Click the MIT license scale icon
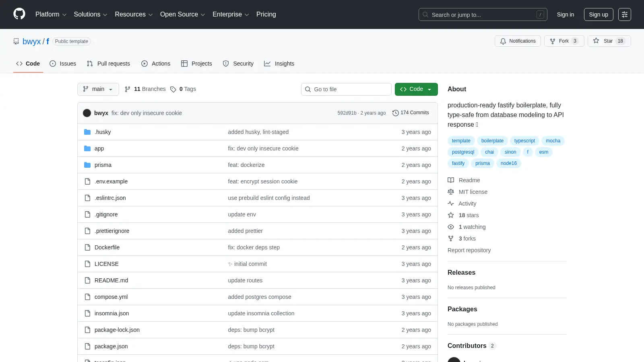Screen dimensions: 644x362 click(451, 192)
